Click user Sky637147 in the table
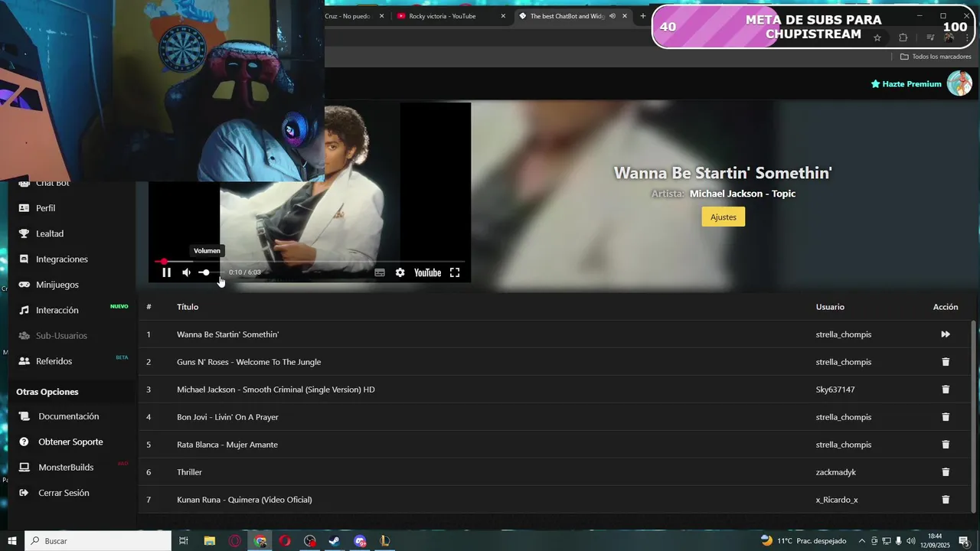980x551 pixels. tap(835, 390)
